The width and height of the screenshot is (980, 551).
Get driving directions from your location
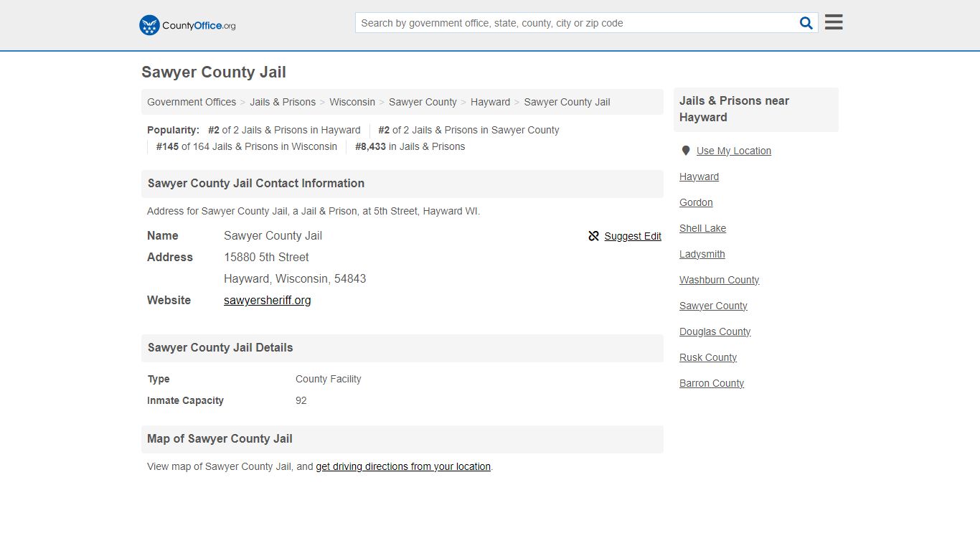[403, 466]
